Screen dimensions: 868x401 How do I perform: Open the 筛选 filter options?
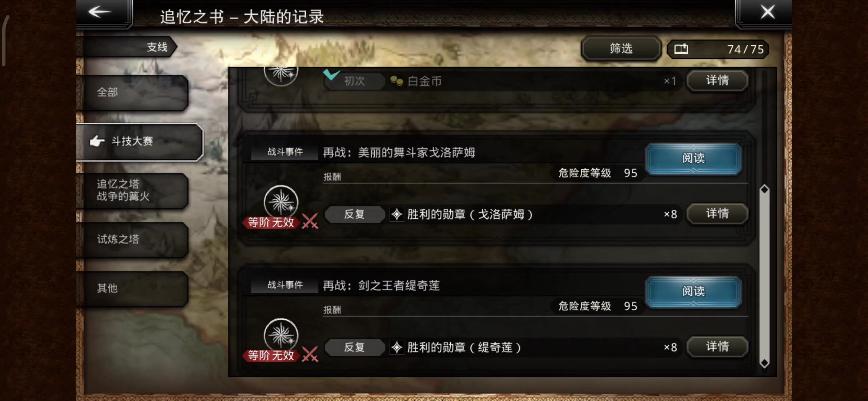(x=621, y=48)
